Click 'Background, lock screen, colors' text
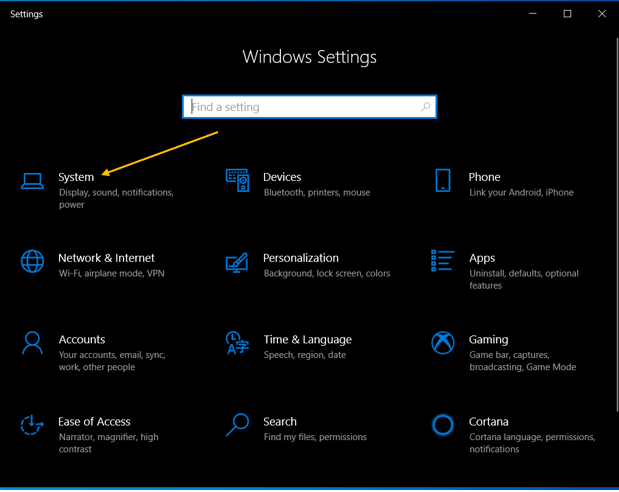Viewport: 619px width, 492px height. point(327,273)
